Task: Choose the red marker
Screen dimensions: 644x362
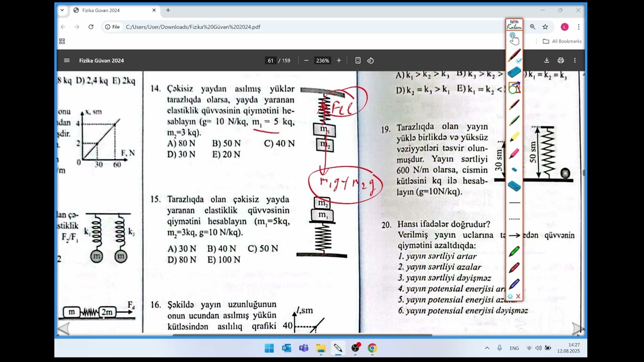Action: 514,267
